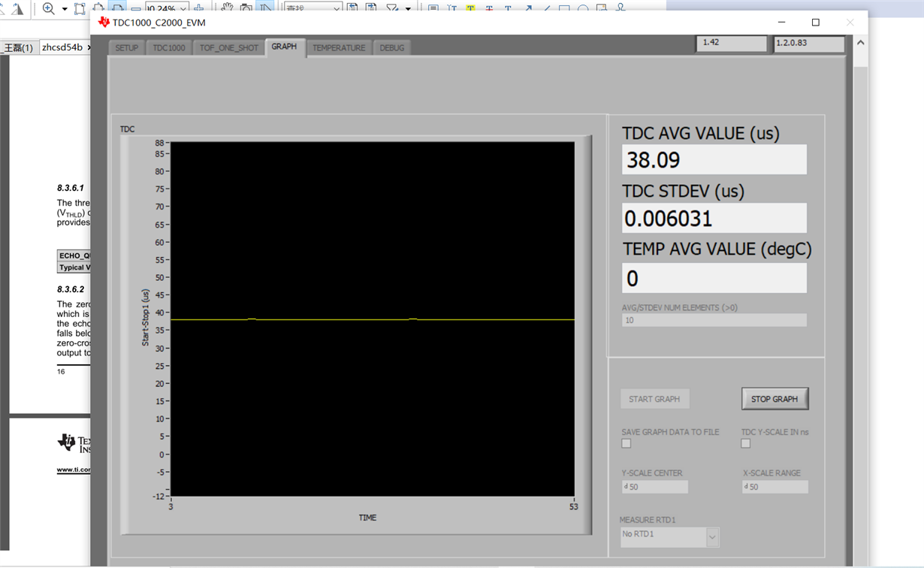Enable SAVE GRAPH DATA TO FILE checkbox
The height and width of the screenshot is (568, 924).
[626, 443]
